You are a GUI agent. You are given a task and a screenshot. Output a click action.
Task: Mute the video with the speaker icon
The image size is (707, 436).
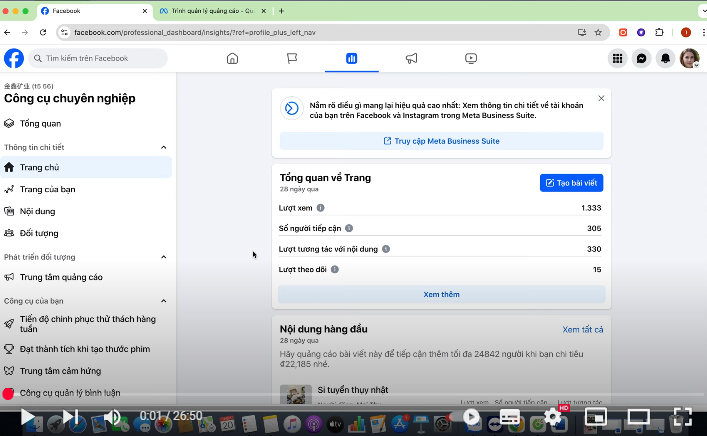(113, 417)
